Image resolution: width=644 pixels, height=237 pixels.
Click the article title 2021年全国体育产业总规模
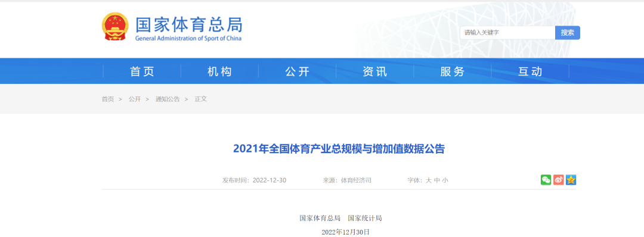point(339,148)
